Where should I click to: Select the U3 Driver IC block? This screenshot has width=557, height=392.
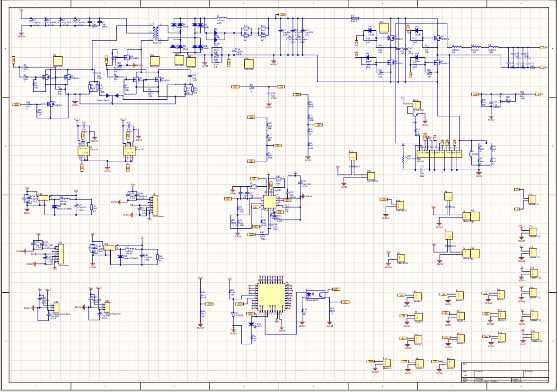83,150
